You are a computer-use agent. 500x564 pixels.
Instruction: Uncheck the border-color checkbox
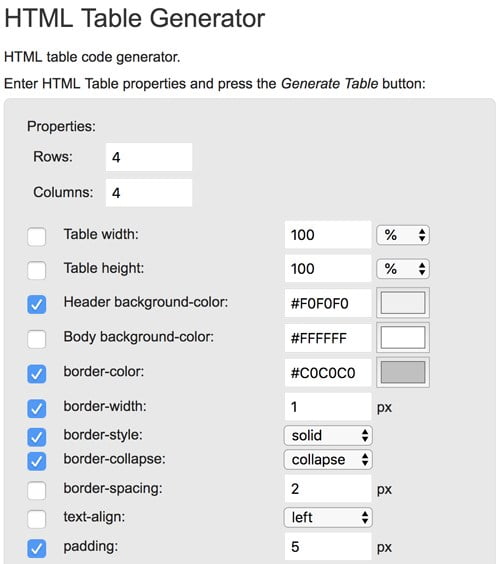point(37,374)
